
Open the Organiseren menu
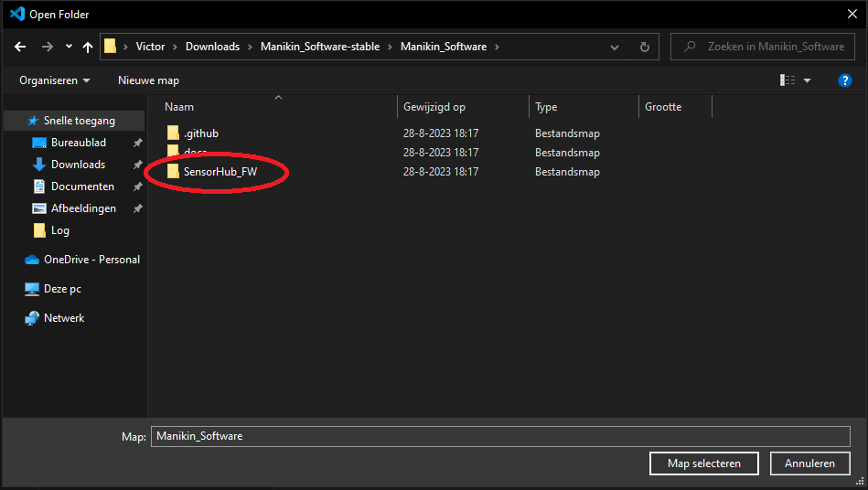pos(54,80)
